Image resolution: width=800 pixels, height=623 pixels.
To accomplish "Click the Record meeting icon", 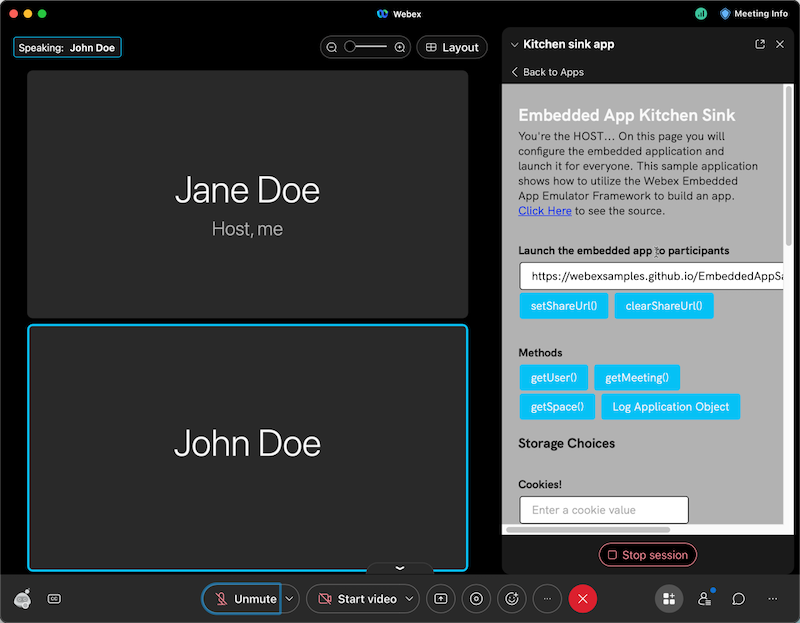I will pyautogui.click(x=476, y=599).
